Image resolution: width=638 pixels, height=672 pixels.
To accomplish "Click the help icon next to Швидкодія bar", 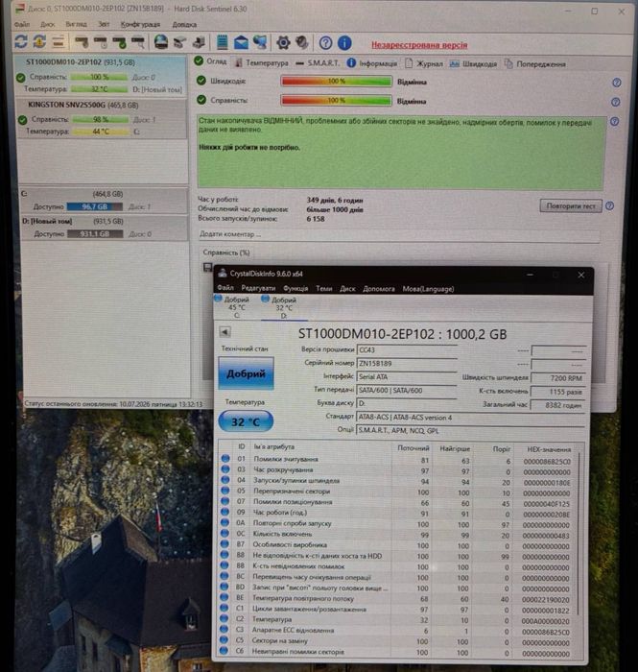I will click(617, 83).
